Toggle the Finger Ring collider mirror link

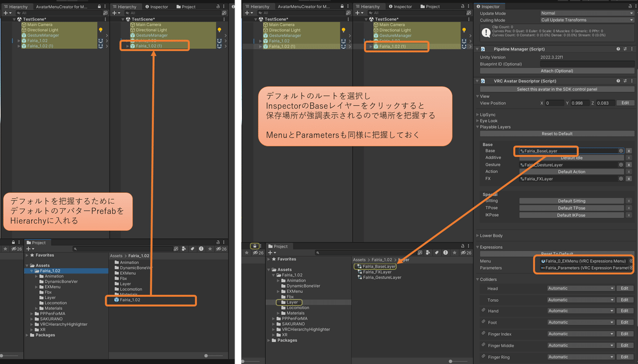click(483, 357)
